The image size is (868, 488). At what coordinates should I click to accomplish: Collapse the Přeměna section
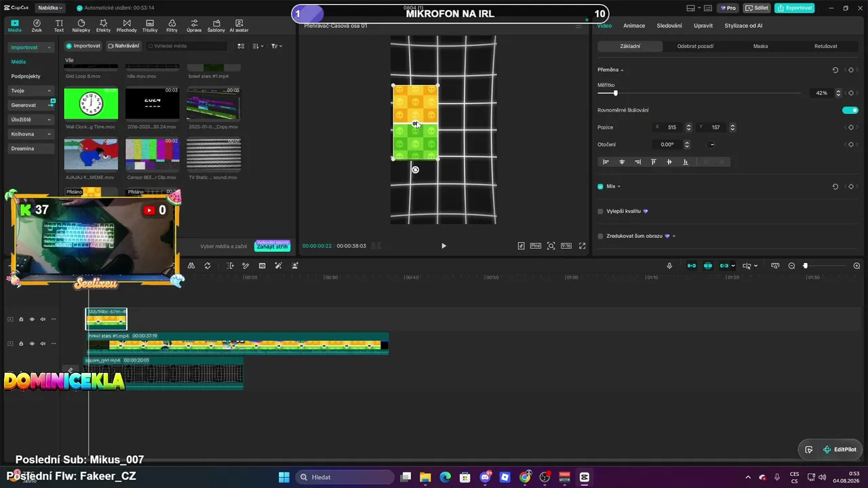[x=622, y=70]
